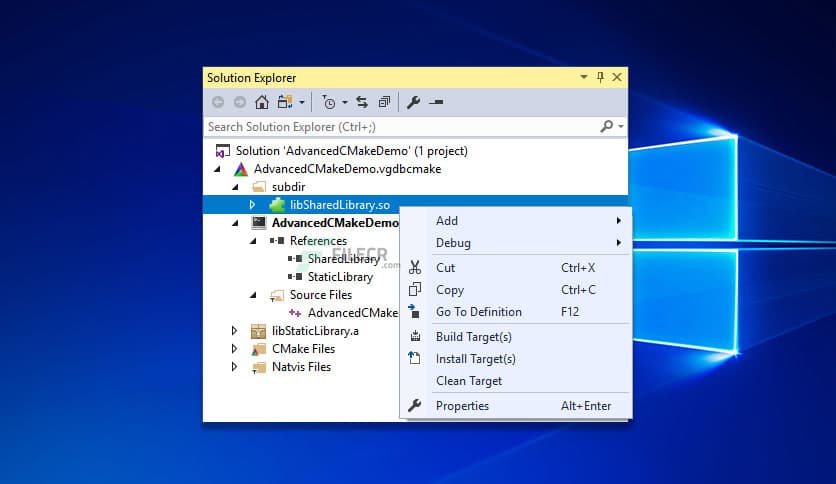Click the solution and folder view switch icon

pyautogui.click(x=285, y=102)
